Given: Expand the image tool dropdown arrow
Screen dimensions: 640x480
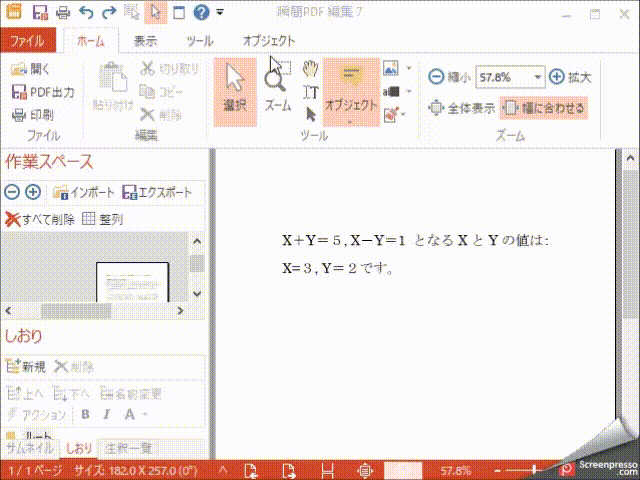Looking at the screenshot, I should pyautogui.click(x=409, y=68).
